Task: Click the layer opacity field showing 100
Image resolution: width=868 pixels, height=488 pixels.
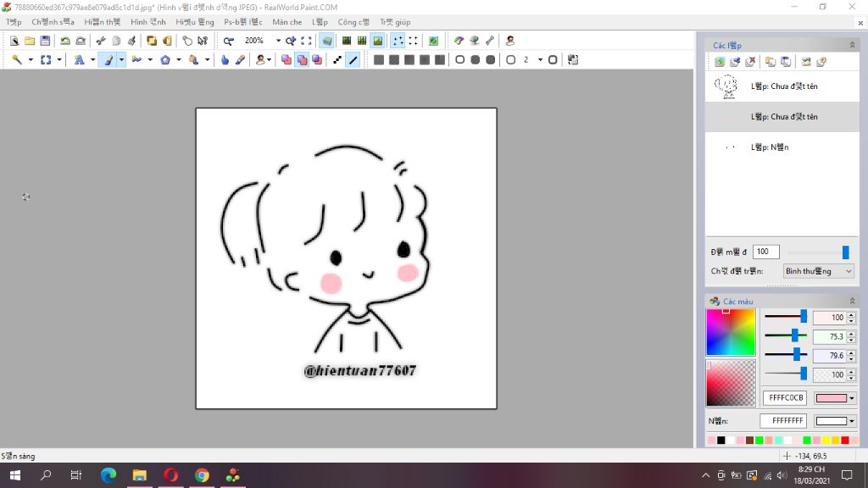Action: (x=766, y=252)
